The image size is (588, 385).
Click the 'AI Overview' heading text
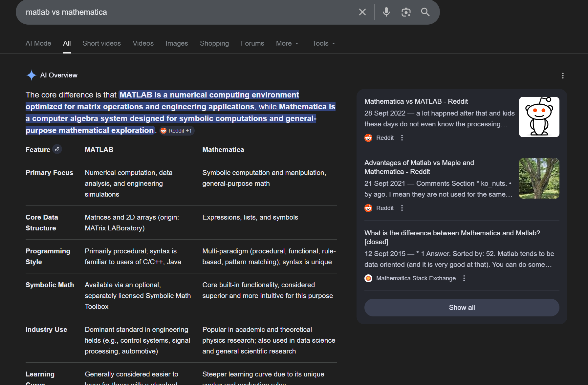click(59, 75)
